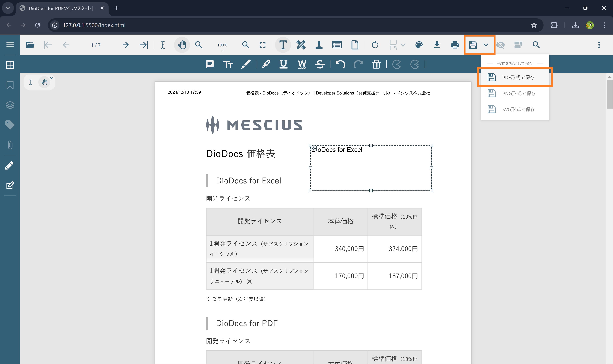Choose SVG形式で保存 from the save menu
Screen dimensions: 613x364
pos(515,109)
